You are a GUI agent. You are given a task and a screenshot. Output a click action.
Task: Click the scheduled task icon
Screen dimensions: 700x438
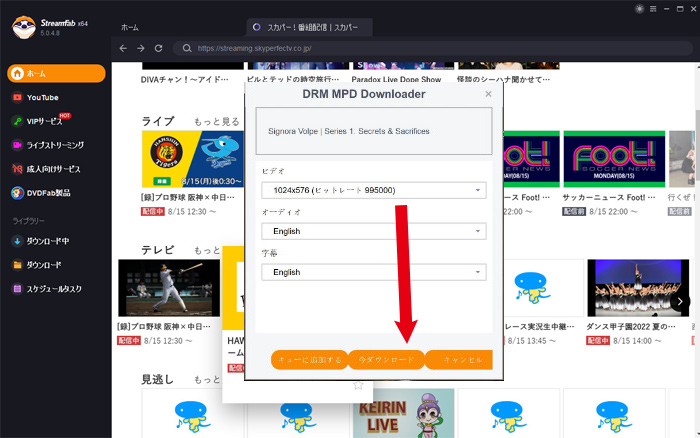coord(17,289)
